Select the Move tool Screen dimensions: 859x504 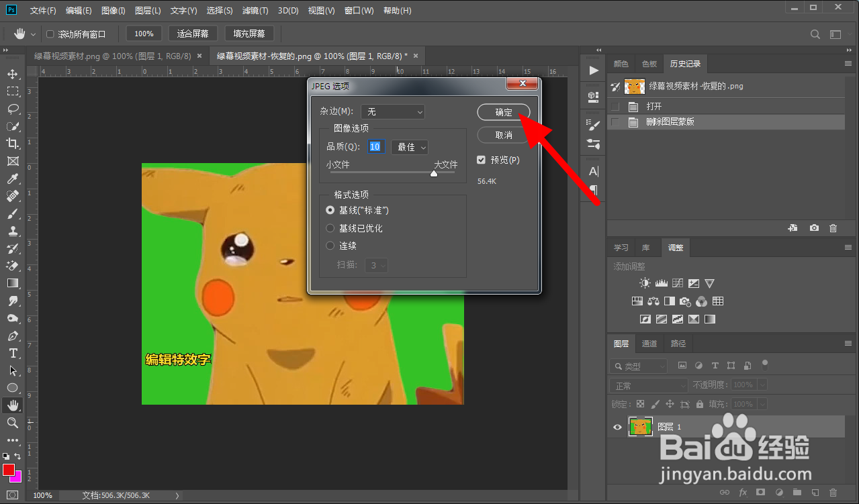click(13, 74)
